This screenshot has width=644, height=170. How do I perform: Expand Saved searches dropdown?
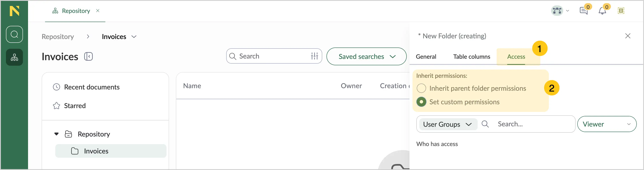pos(366,56)
